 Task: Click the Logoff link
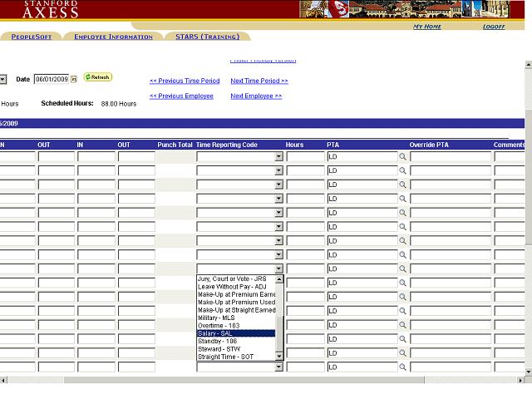tap(494, 27)
